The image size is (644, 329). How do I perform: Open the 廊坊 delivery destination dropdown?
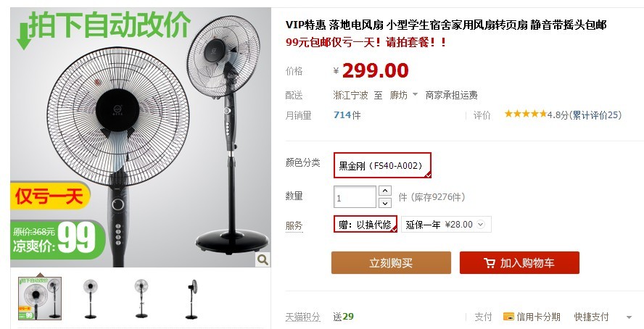click(403, 95)
